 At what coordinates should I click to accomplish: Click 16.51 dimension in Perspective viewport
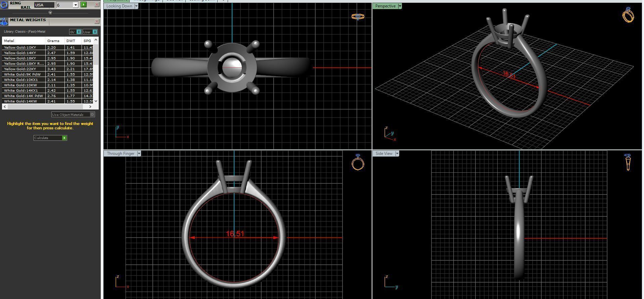(509, 75)
